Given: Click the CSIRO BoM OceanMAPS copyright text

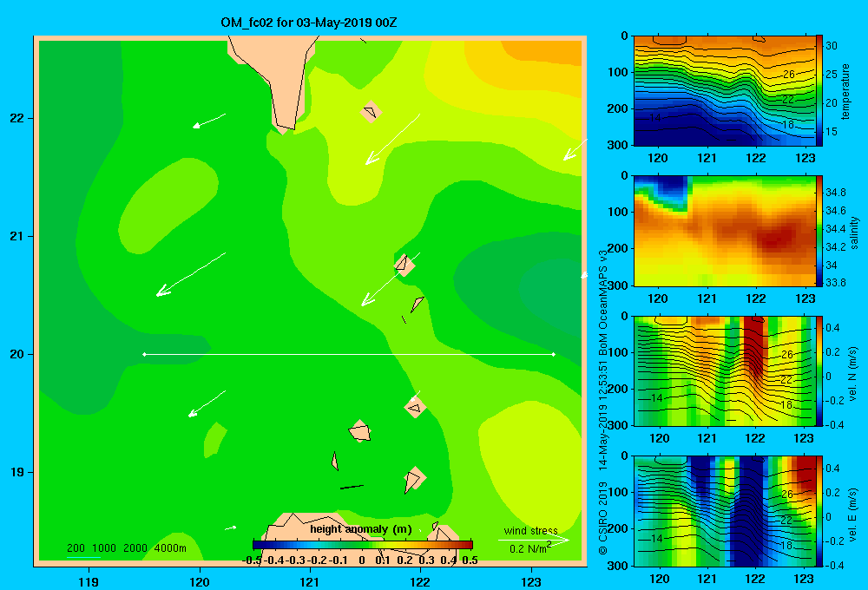Looking at the screenshot, I should pyautogui.click(x=603, y=403).
